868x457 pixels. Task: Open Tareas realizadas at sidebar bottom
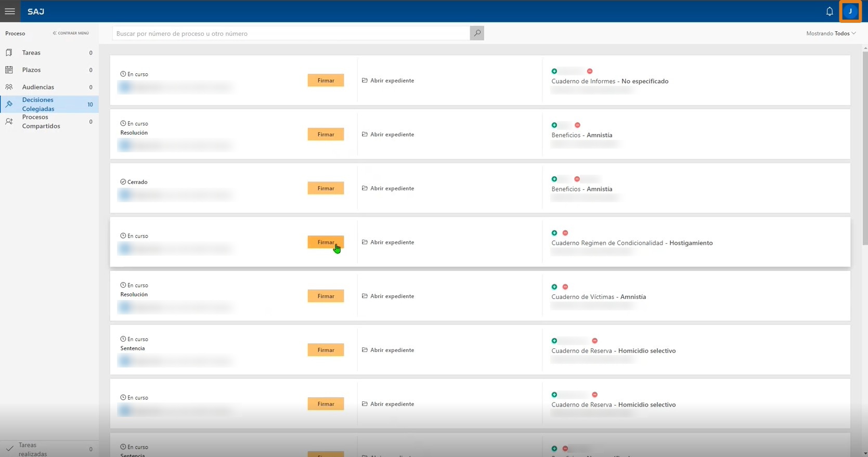pyautogui.click(x=49, y=449)
